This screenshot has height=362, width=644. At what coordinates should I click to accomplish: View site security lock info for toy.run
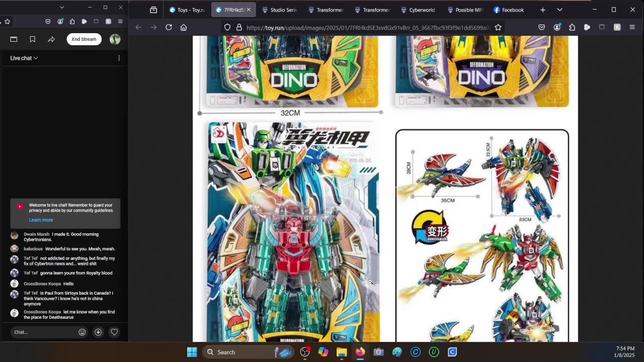coord(239,27)
